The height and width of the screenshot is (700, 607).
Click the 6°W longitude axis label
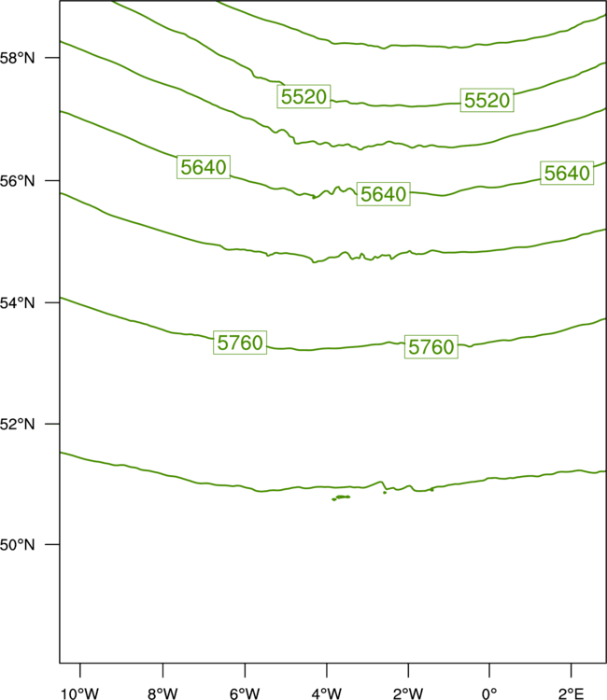coord(245,693)
